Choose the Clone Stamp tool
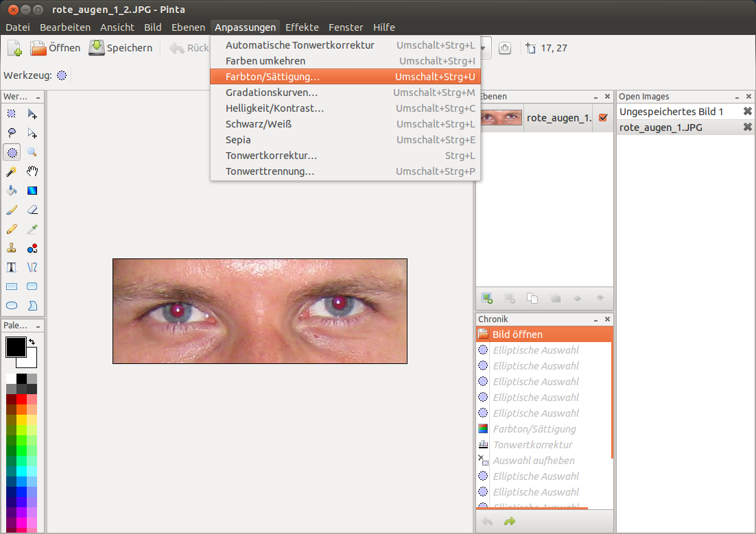 coord(12,248)
